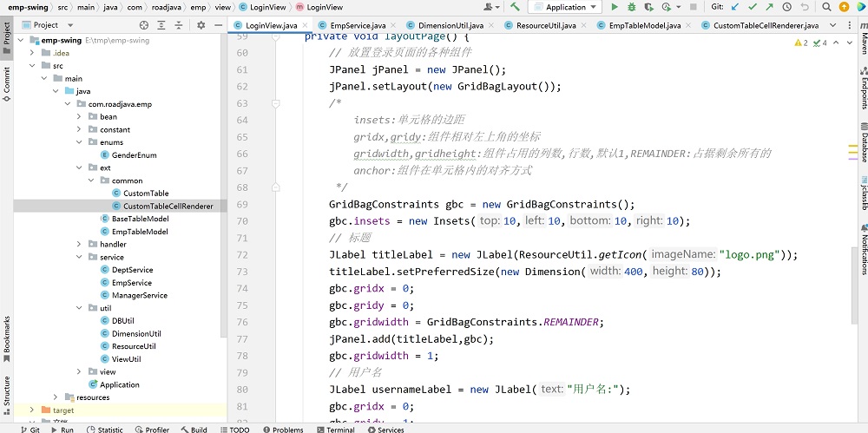Run Application with Coverage shield icon

[648, 7]
